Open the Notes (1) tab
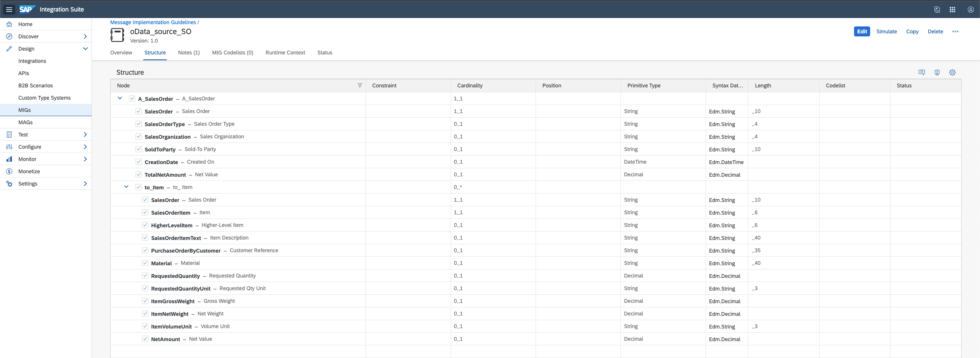The width and height of the screenshot is (980, 358). [x=189, y=53]
